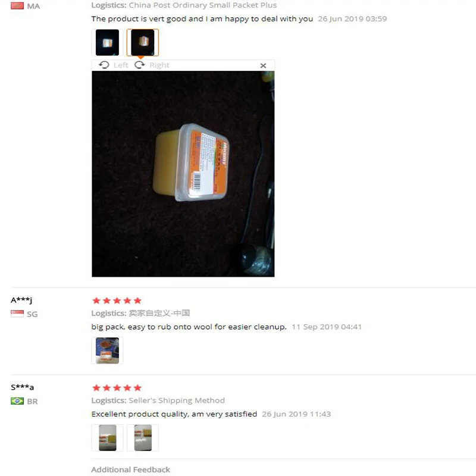Select the highlighted second thumbnail in MA review

(143, 42)
